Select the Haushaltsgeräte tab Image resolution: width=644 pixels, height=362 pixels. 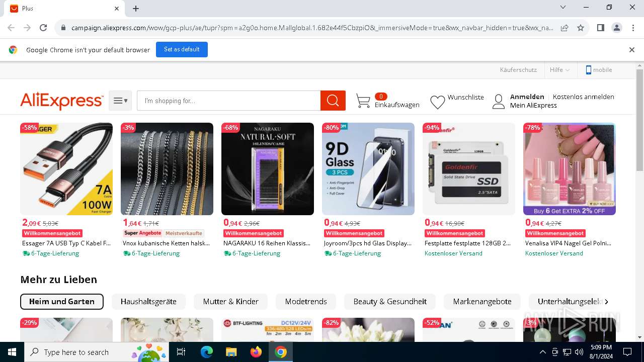148,302
